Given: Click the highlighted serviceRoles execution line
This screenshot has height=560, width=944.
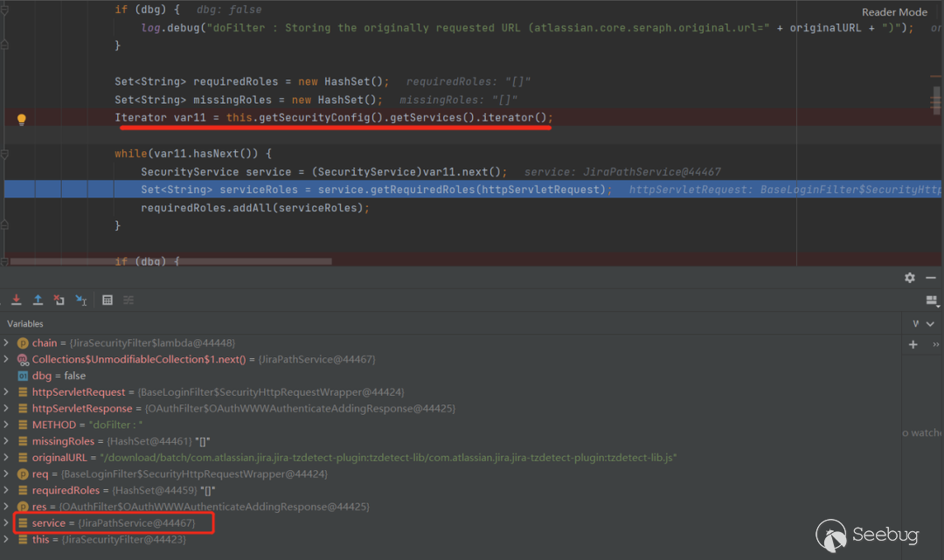Looking at the screenshot, I should click(473, 189).
